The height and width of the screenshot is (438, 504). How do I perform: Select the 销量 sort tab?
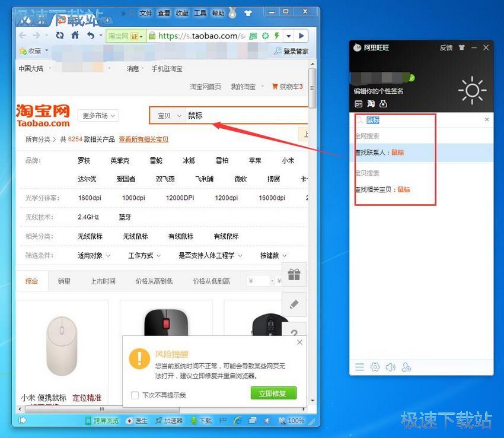(x=64, y=281)
